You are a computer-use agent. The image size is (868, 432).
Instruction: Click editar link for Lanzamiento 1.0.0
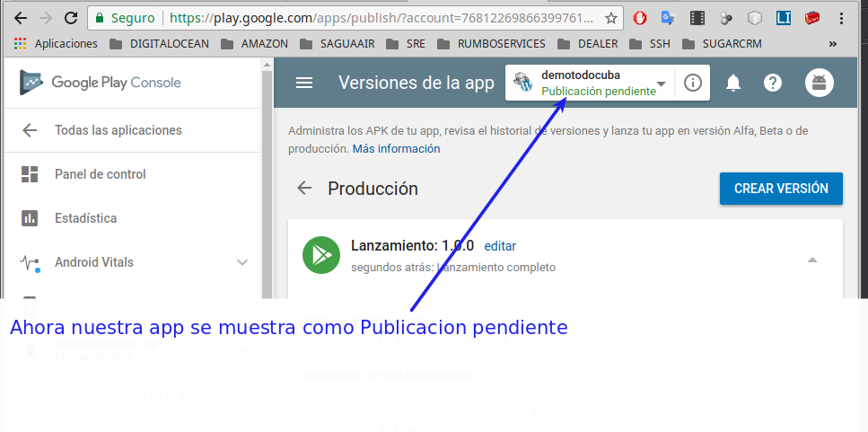(x=500, y=246)
